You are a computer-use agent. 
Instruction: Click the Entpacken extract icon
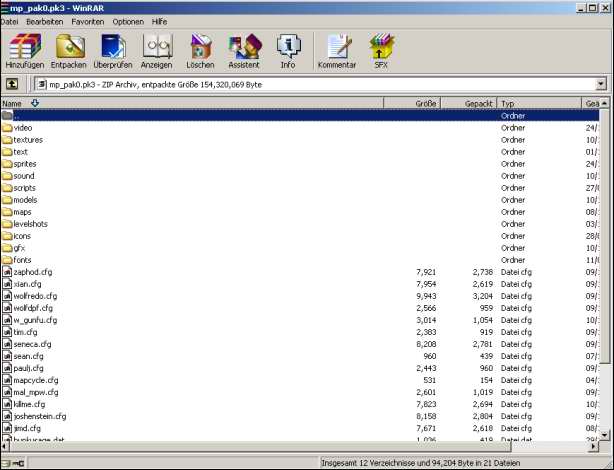69,51
